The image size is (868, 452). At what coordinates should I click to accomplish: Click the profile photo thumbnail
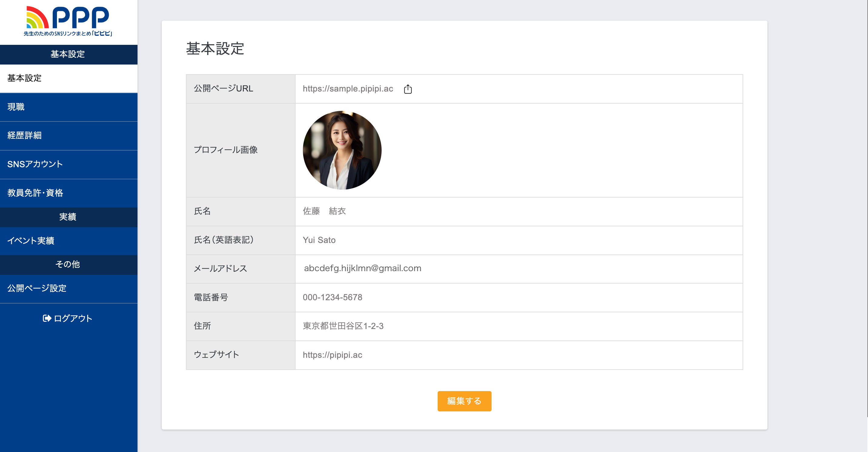click(x=342, y=150)
